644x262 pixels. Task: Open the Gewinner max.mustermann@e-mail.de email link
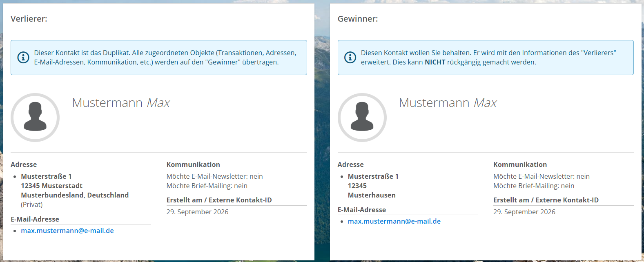[x=394, y=221]
